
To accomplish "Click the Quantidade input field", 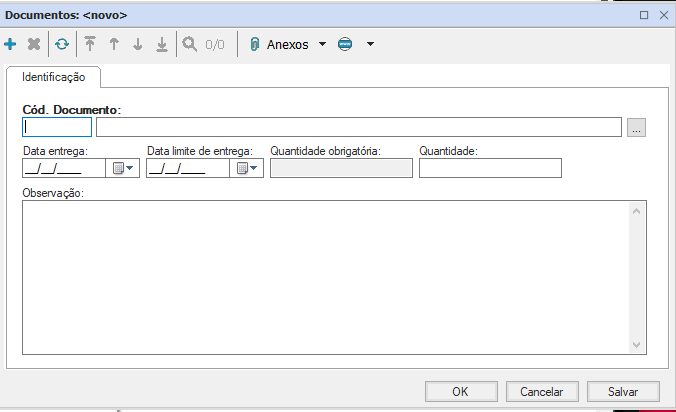I will (x=490, y=168).
